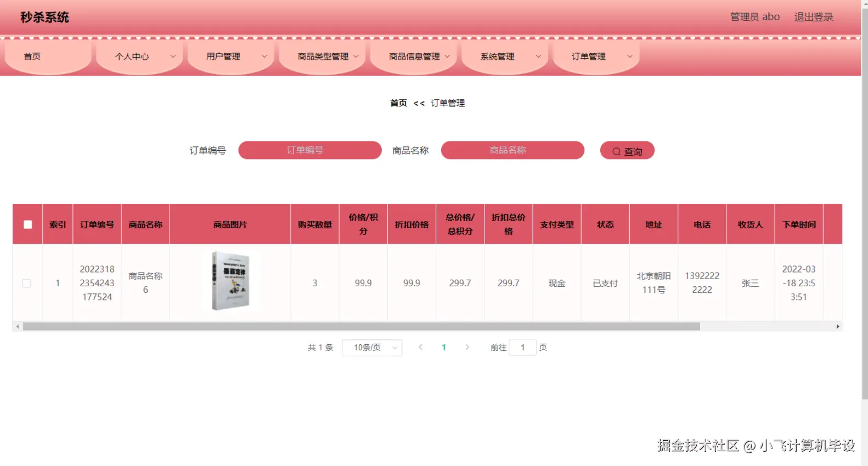Open the 商品信息管理 menu

(x=414, y=56)
